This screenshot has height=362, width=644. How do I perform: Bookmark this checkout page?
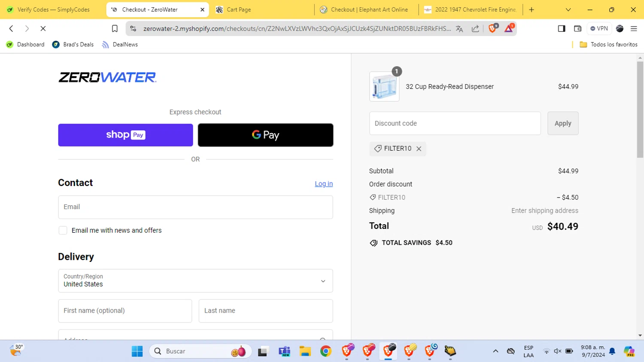(115, 29)
